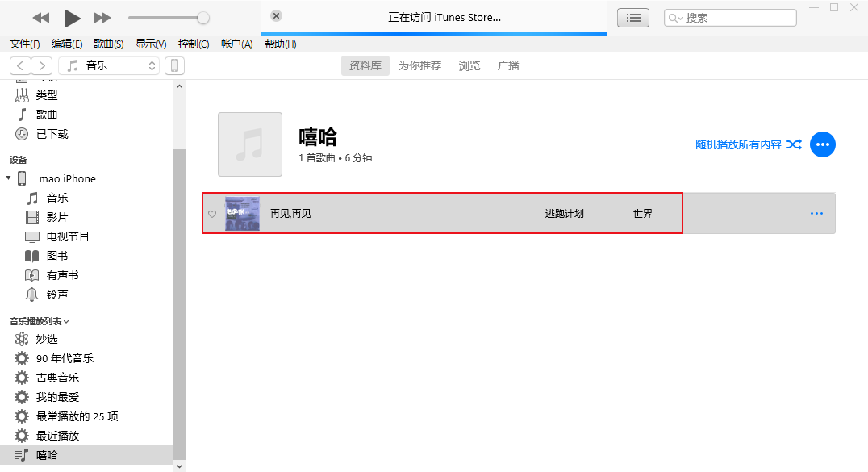Skip forward with the fast-forward button
The width and height of the screenshot is (868, 472).
(102, 18)
